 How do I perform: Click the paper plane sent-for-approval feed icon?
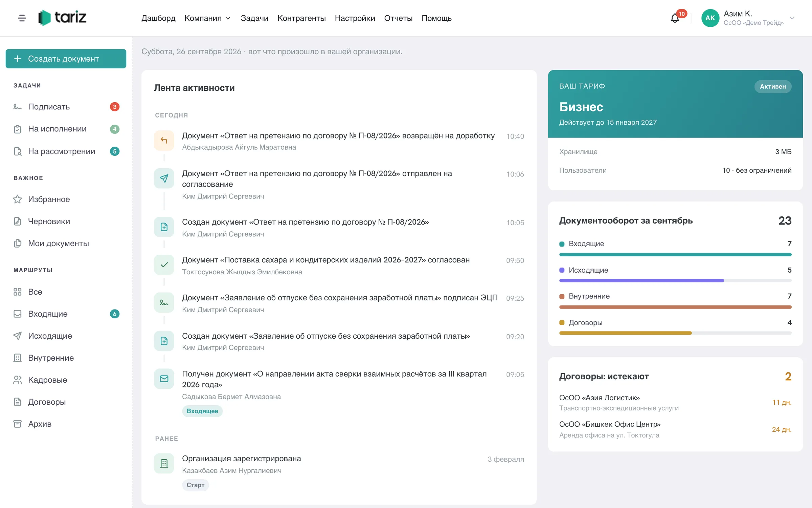coord(164,178)
